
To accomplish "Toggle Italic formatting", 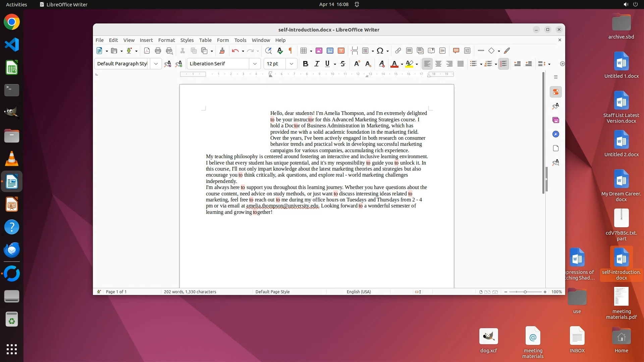I will point(317,64).
